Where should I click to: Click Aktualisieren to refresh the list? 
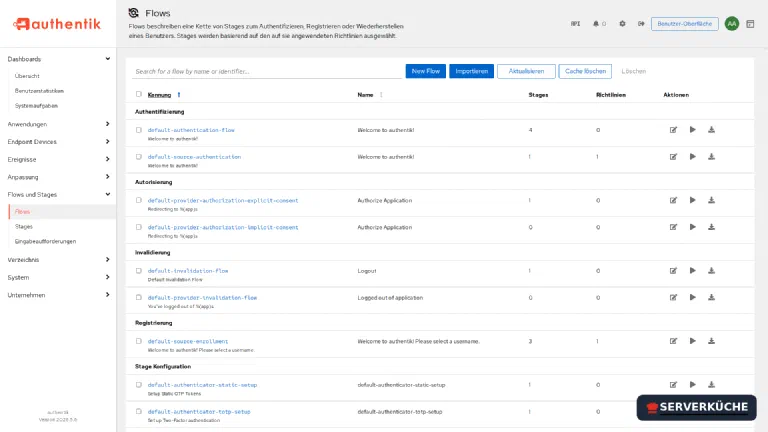pos(526,71)
